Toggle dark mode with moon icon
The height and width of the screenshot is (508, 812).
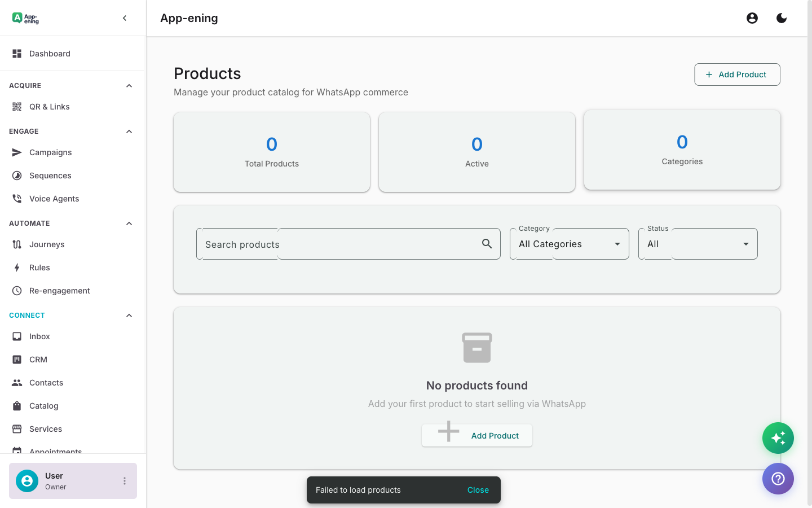782,17
